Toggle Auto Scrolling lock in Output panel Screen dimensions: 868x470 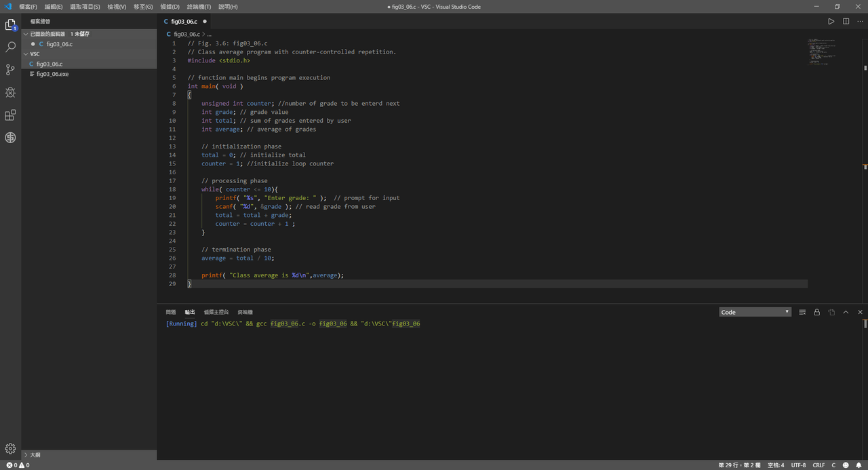click(x=816, y=312)
